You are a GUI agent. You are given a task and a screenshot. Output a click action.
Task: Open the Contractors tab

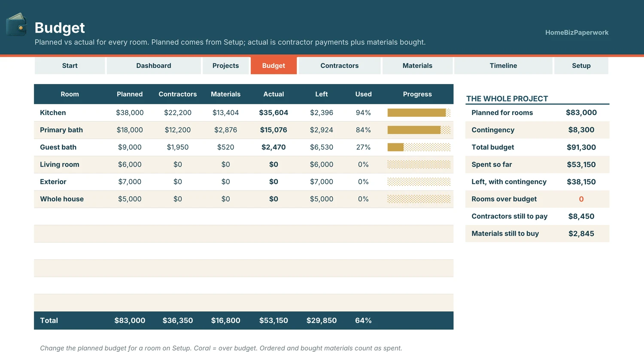tap(339, 66)
